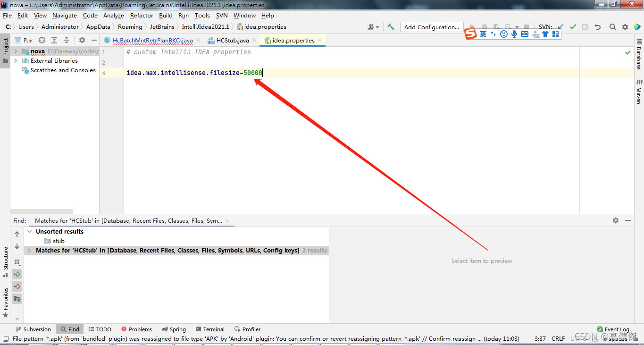
Task: Expand the nova project node
Action: [x=16, y=51]
